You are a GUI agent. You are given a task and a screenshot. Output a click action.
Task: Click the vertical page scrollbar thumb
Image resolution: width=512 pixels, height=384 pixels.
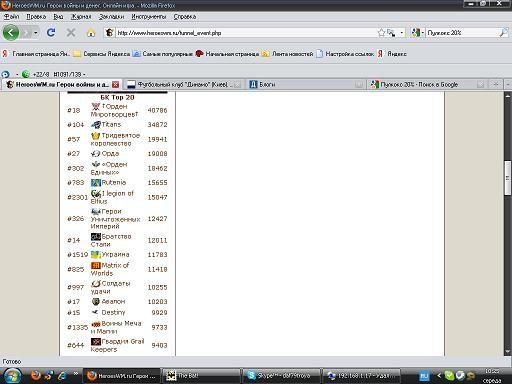tap(508, 178)
